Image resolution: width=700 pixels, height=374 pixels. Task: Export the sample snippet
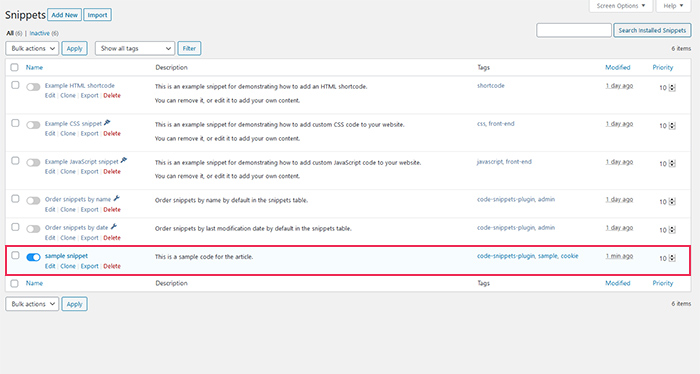click(x=89, y=266)
